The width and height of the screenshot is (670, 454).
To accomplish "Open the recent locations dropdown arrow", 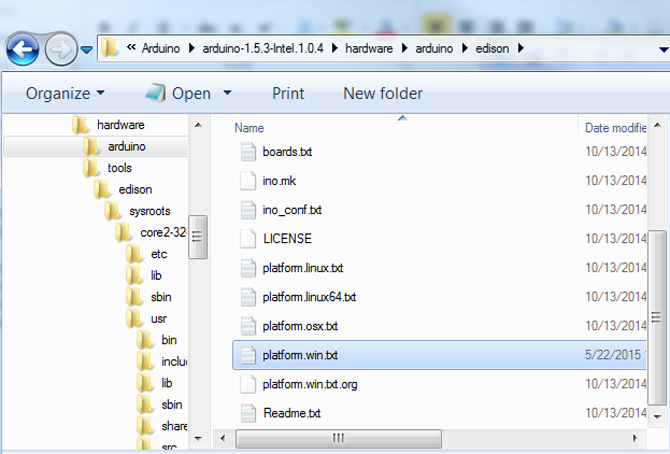I will coord(87,50).
